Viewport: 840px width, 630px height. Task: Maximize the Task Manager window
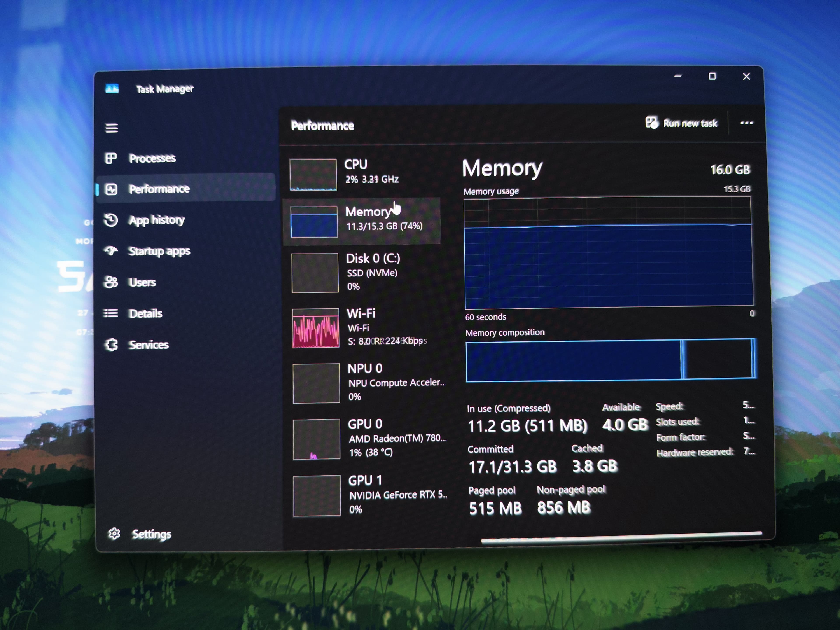(712, 76)
